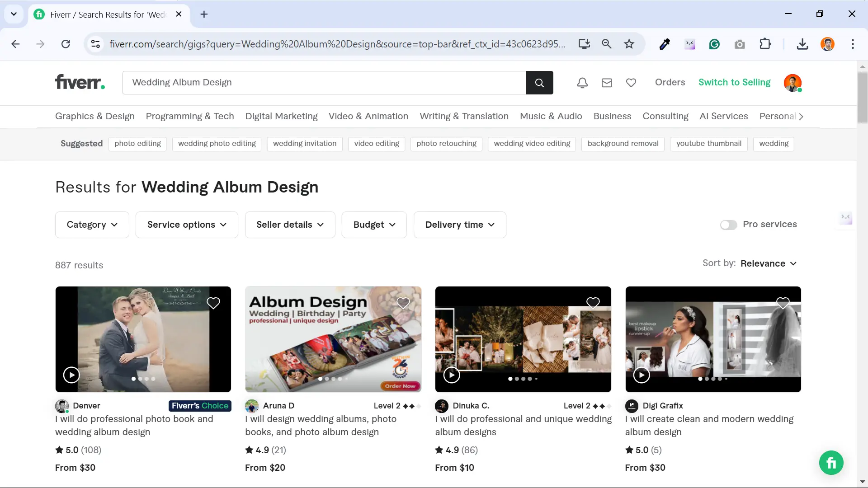Screen dimensions: 868x488
Task: Save Denver's gig with heart icon
Action: (x=213, y=303)
